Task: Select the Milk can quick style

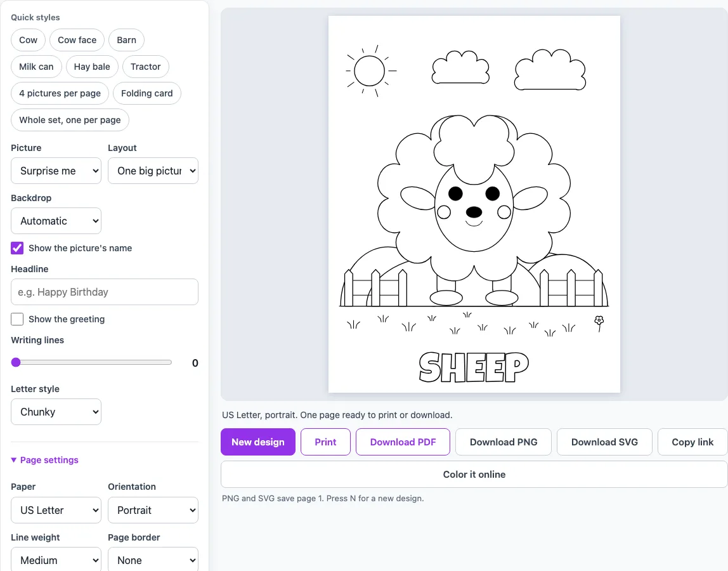Action: (36, 67)
